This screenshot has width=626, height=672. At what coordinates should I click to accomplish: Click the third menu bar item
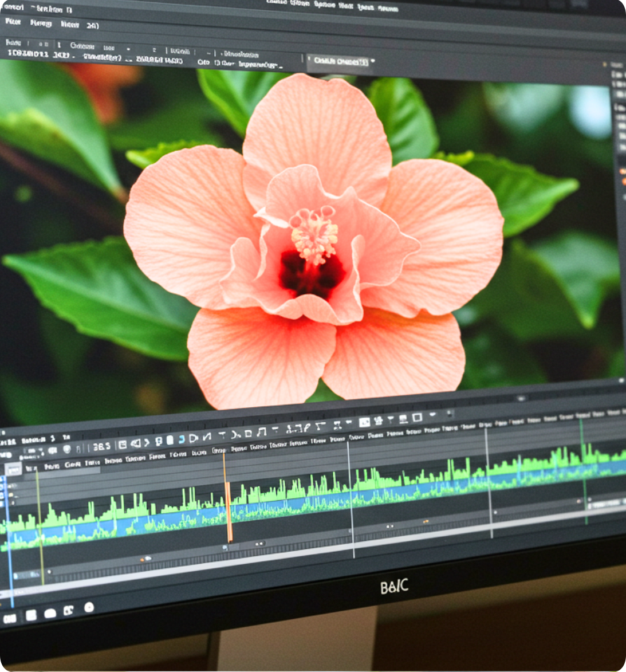[x=70, y=25]
